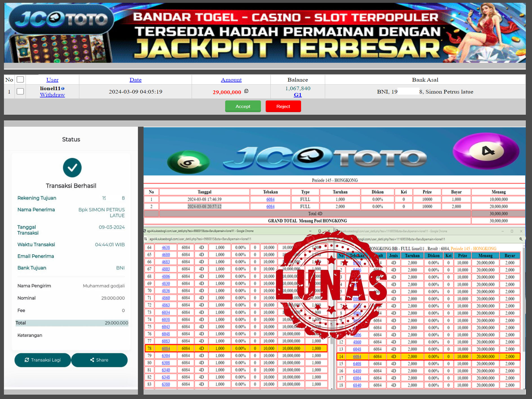
Task: Click the green Accept button
Action: (x=243, y=106)
